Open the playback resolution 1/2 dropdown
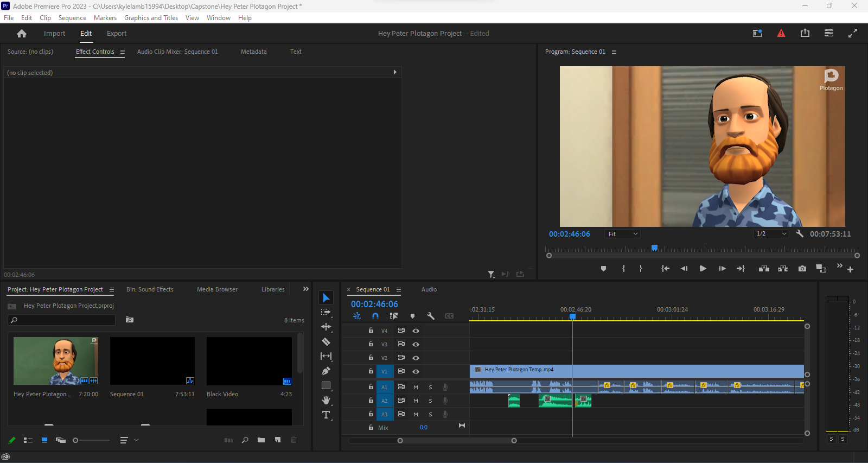868x463 pixels. pyautogui.click(x=771, y=234)
